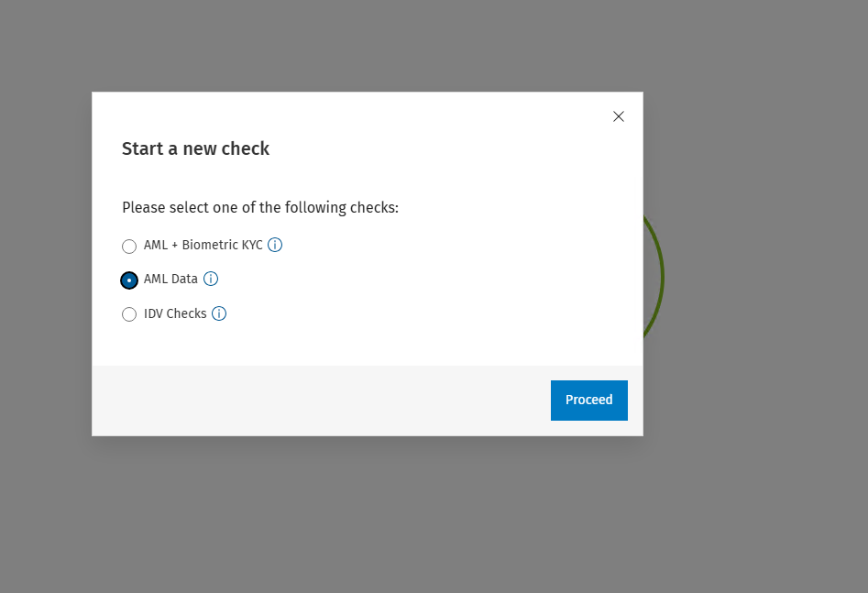Click the word "Start" in the dialog title

point(141,148)
